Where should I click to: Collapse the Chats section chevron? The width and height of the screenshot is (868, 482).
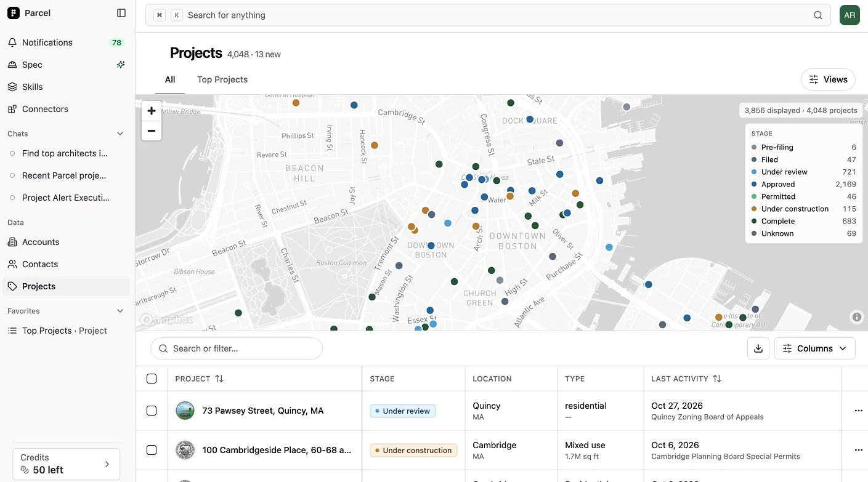120,134
